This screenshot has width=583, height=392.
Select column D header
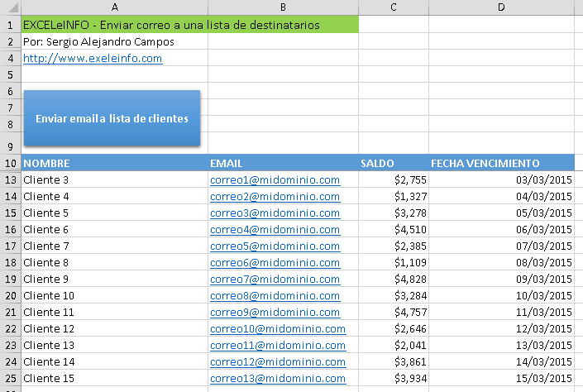tap(501, 7)
